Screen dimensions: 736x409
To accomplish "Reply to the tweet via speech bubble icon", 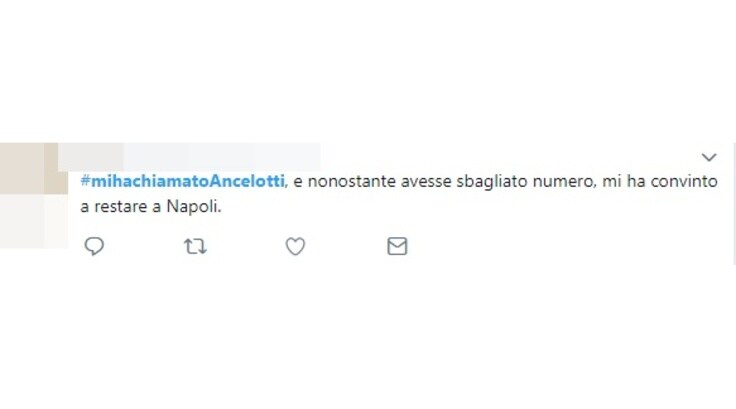I will 94,246.
